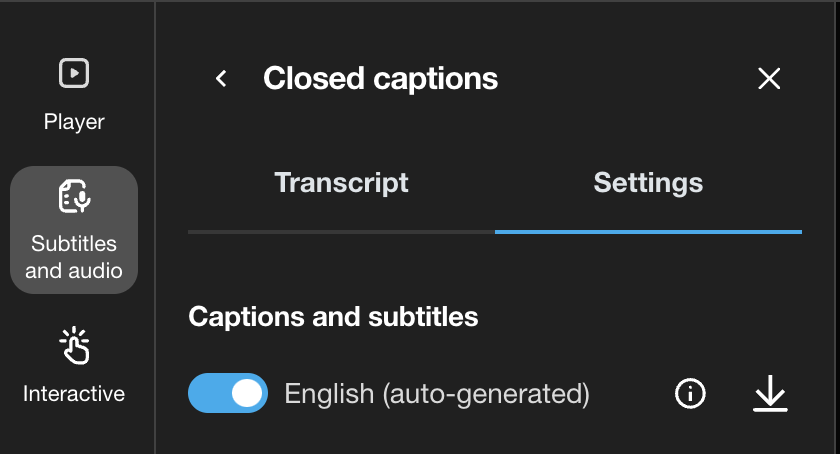Download the English auto-generated captions

(x=769, y=394)
